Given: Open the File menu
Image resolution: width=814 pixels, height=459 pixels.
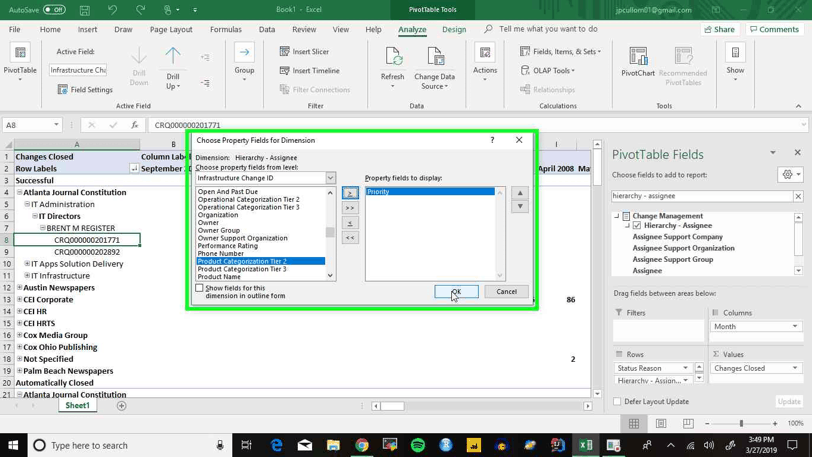Looking at the screenshot, I should tap(15, 30).
